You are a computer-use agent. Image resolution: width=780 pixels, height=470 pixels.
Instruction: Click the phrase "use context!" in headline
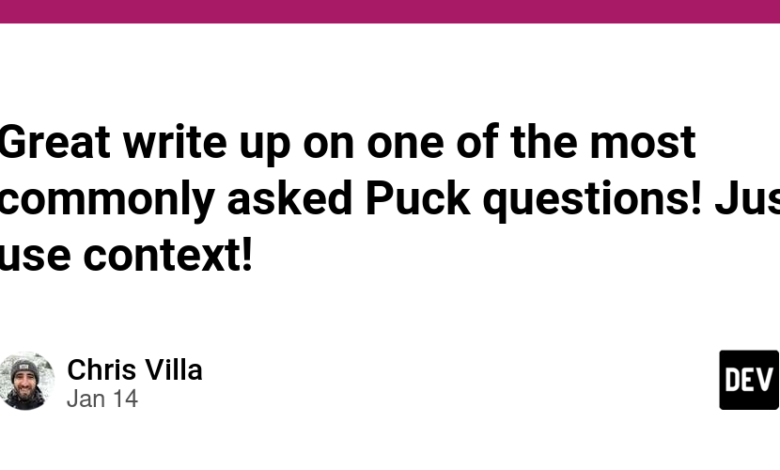click(126, 256)
